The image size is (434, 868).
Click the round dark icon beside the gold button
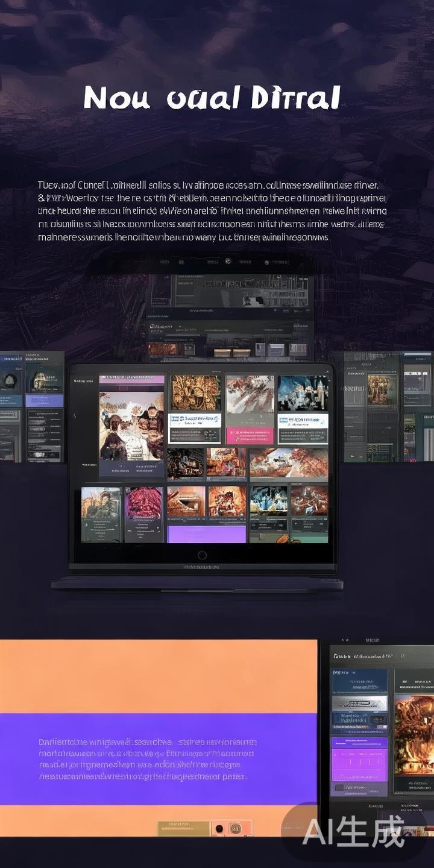pyautogui.click(x=219, y=828)
